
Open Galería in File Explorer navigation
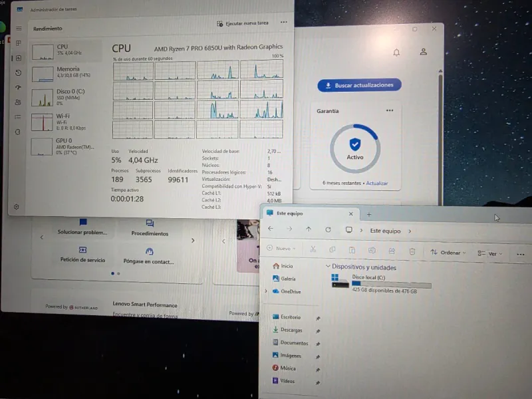click(x=284, y=279)
